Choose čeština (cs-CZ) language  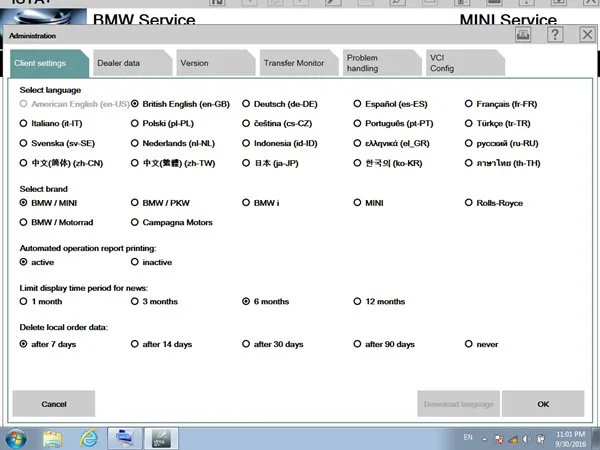(277, 124)
